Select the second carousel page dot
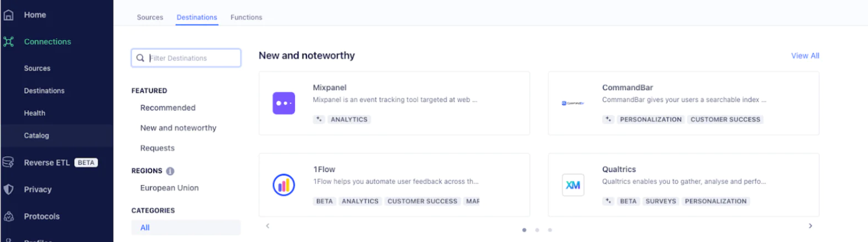 coord(537,230)
